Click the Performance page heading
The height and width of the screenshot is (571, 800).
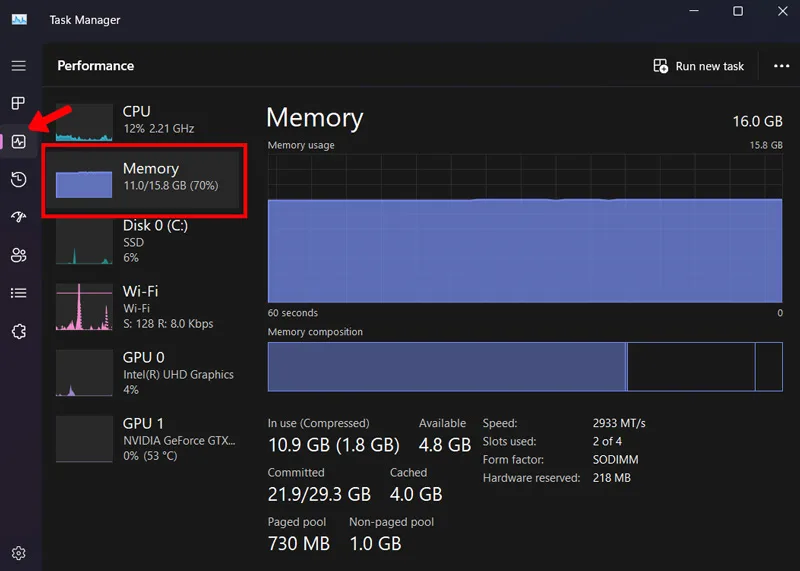[x=95, y=66]
